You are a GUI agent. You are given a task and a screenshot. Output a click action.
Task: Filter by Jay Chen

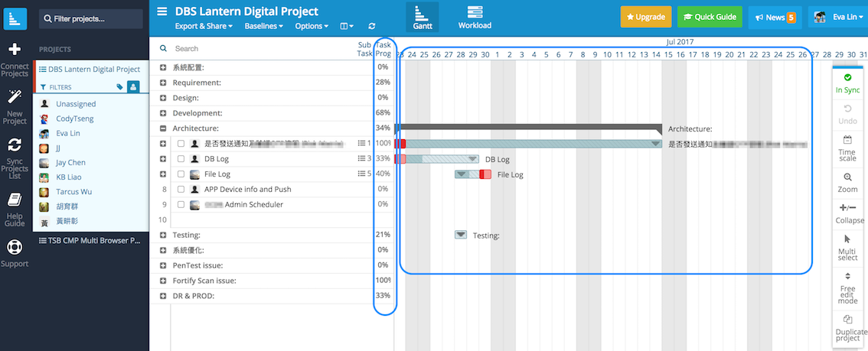pyautogui.click(x=71, y=163)
